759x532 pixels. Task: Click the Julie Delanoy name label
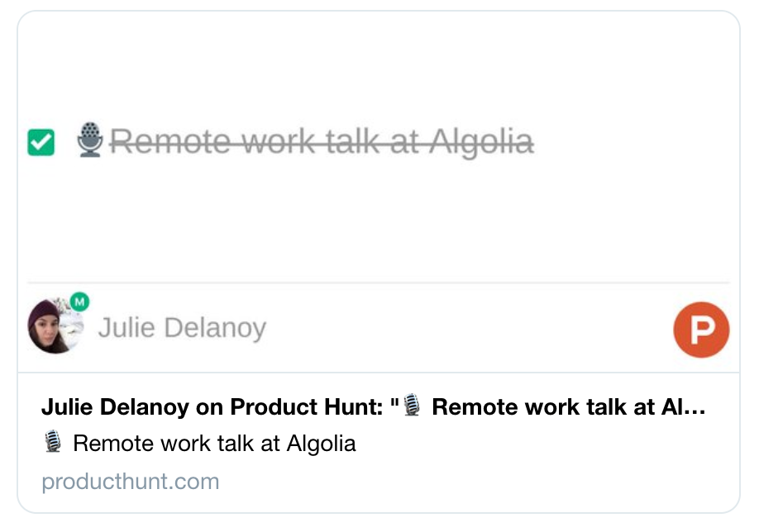(x=182, y=328)
